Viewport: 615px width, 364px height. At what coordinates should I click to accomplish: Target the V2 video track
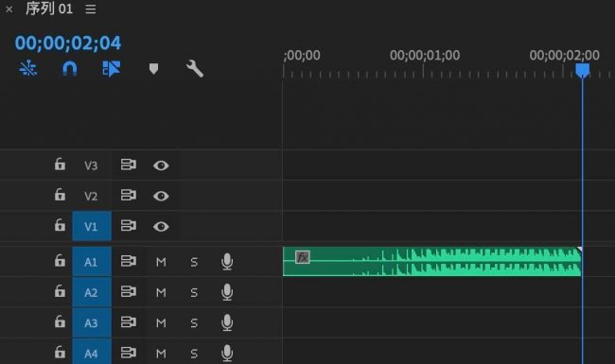pos(91,196)
